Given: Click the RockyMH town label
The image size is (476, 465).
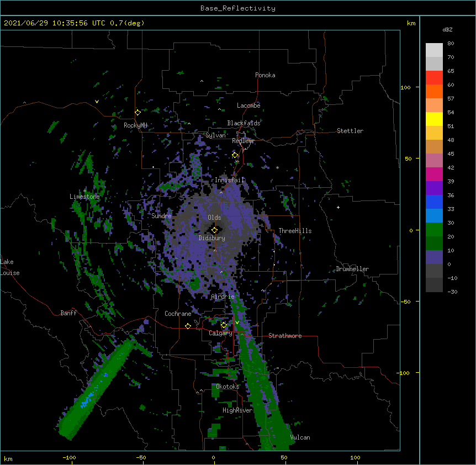Looking at the screenshot, I should (x=135, y=125).
